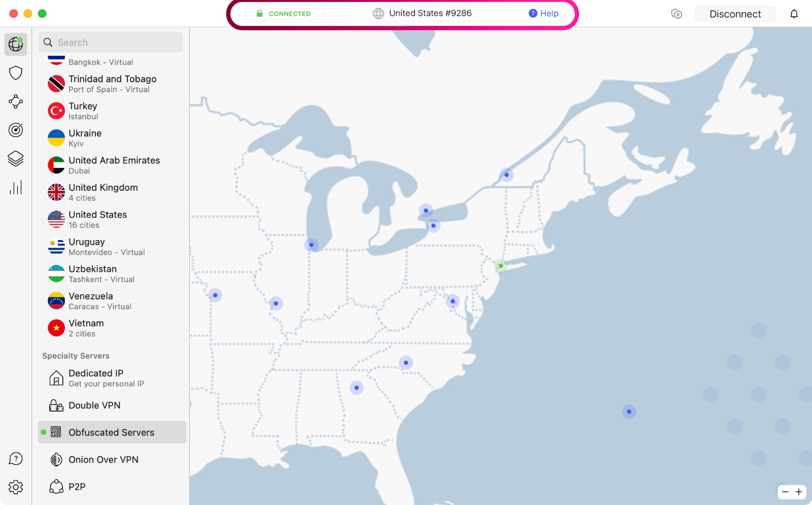Open the Threat Protection shield icon

16,73
